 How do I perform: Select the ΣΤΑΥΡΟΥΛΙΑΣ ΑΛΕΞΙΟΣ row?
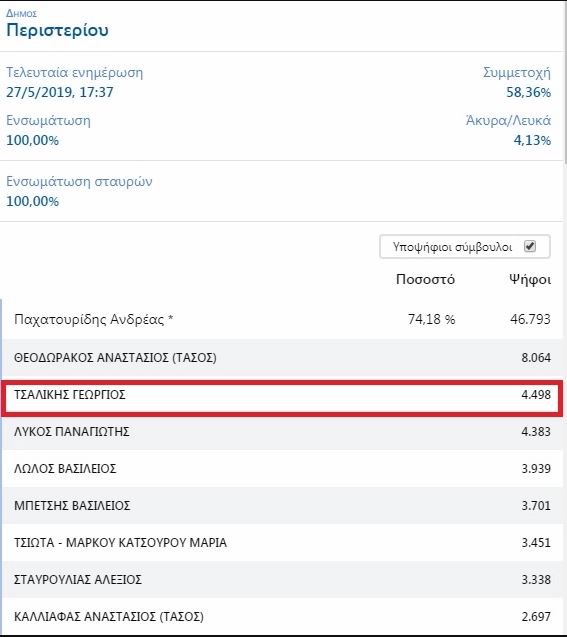click(x=282, y=579)
